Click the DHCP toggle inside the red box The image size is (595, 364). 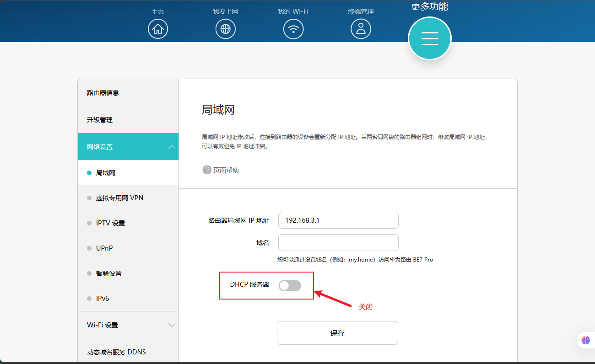pos(290,285)
